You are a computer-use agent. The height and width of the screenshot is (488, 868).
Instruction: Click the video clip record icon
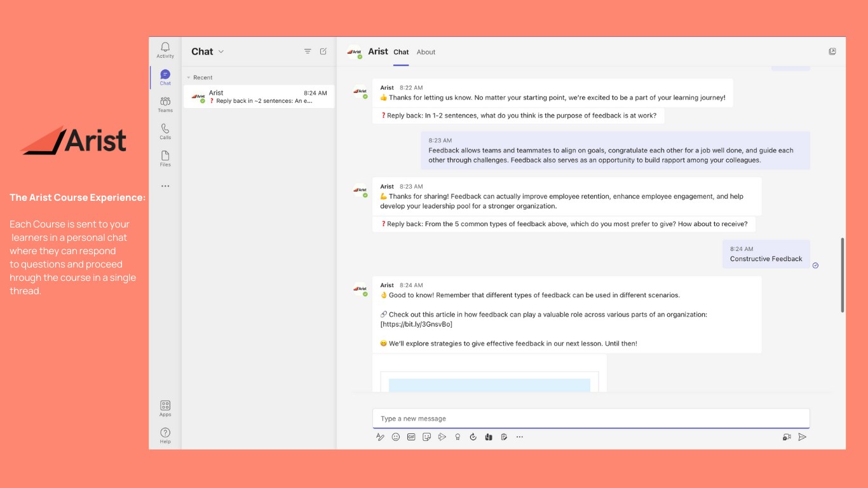pyautogui.click(x=787, y=437)
